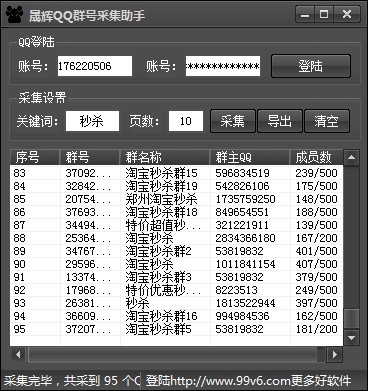Click group owner QQ 2834366180
This screenshot has width=368, height=391.
coord(245,238)
